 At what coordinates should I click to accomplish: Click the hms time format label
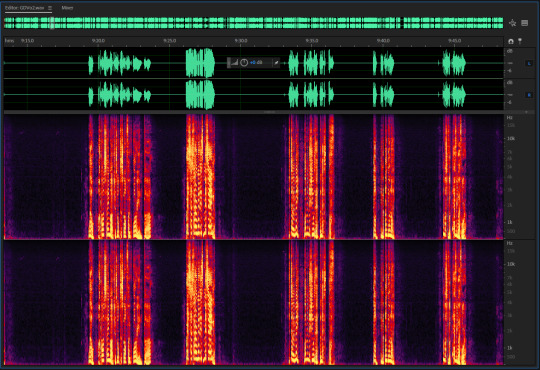pyautogui.click(x=9, y=41)
